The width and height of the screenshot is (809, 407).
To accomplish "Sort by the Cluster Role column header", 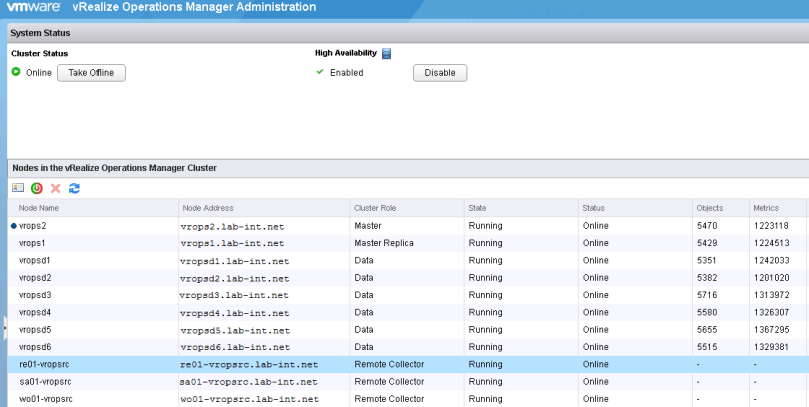I will pos(375,208).
